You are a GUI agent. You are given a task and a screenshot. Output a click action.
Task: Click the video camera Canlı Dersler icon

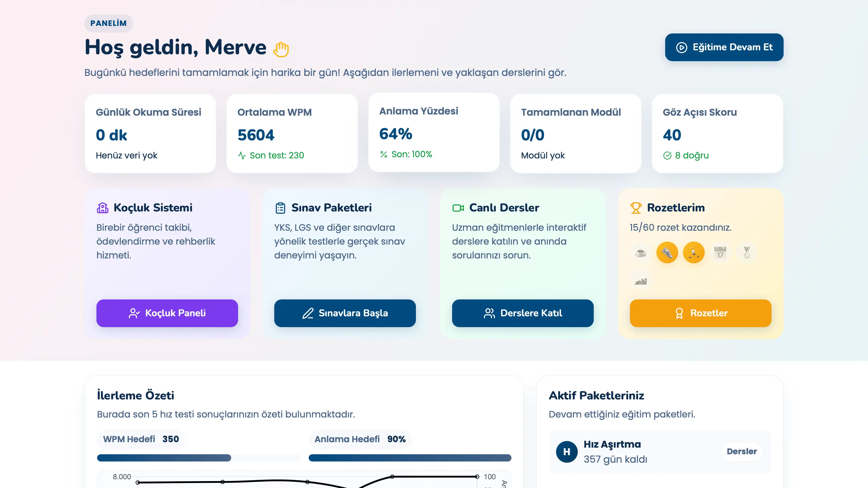(458, 208)
